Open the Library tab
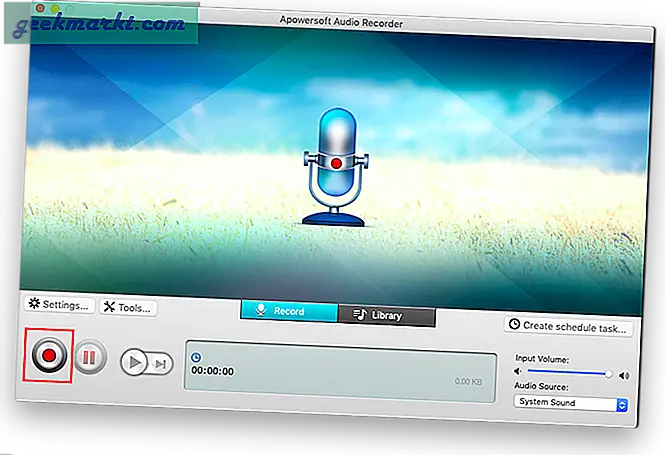 pyautogui.click(x=386, y=316)
